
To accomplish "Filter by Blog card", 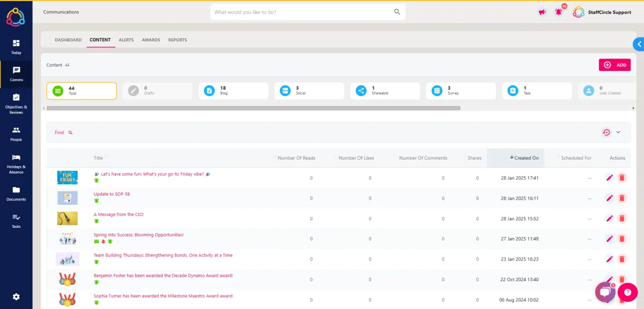I will point(233,91).
